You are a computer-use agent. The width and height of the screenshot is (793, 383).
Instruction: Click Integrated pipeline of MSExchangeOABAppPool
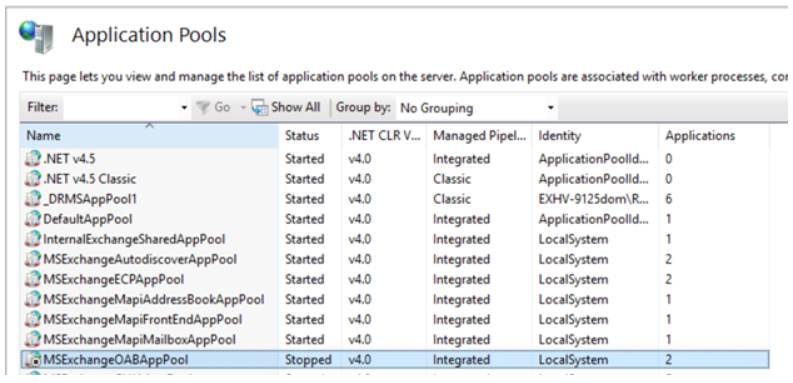coord(461,360)
